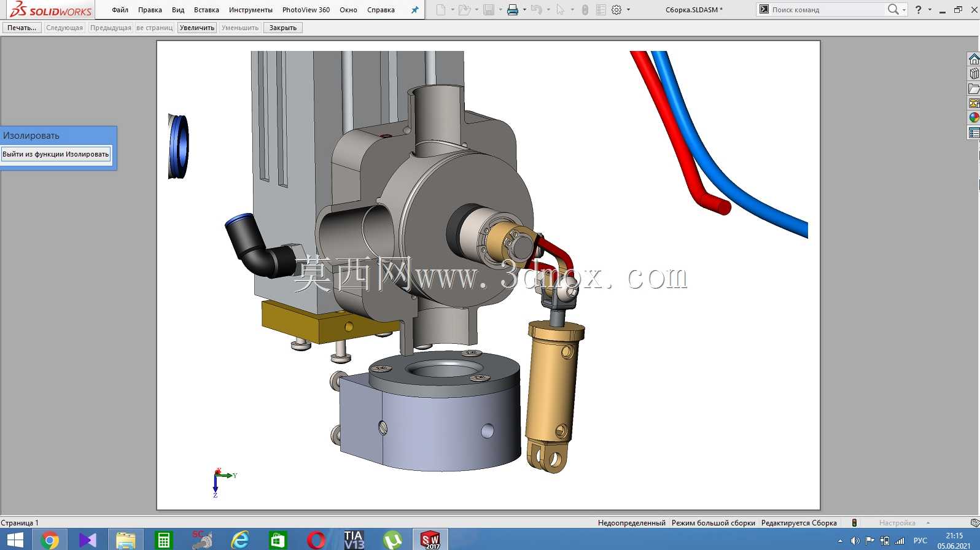Open the Вид menu
This screenshot has height=550, width=980.
[178, 10]
